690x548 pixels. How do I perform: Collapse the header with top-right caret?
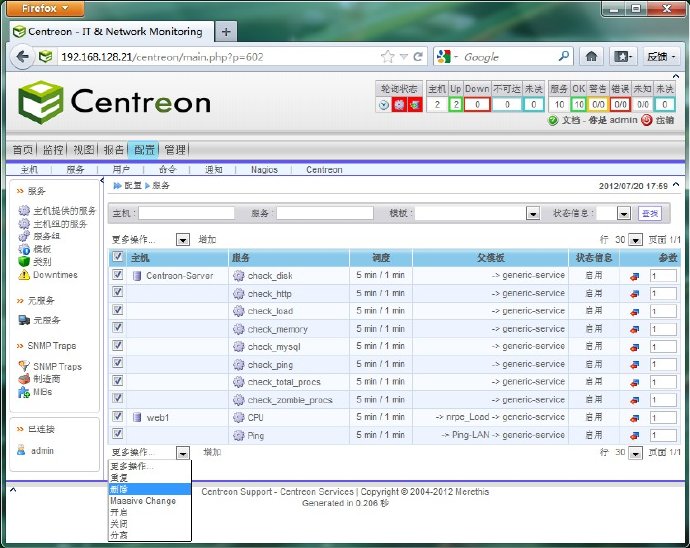(675, 76)
